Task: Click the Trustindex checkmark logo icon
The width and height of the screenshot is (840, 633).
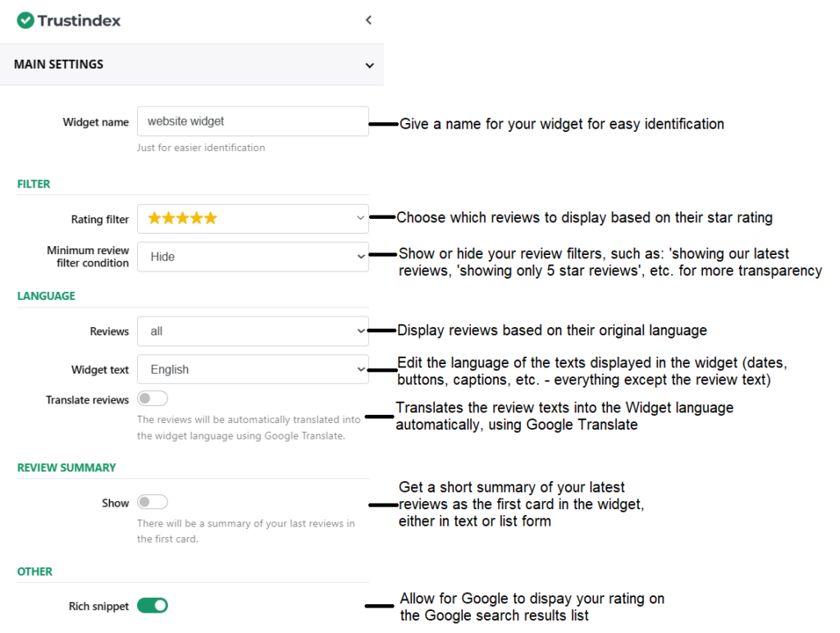Action: (x=25, y=20)
